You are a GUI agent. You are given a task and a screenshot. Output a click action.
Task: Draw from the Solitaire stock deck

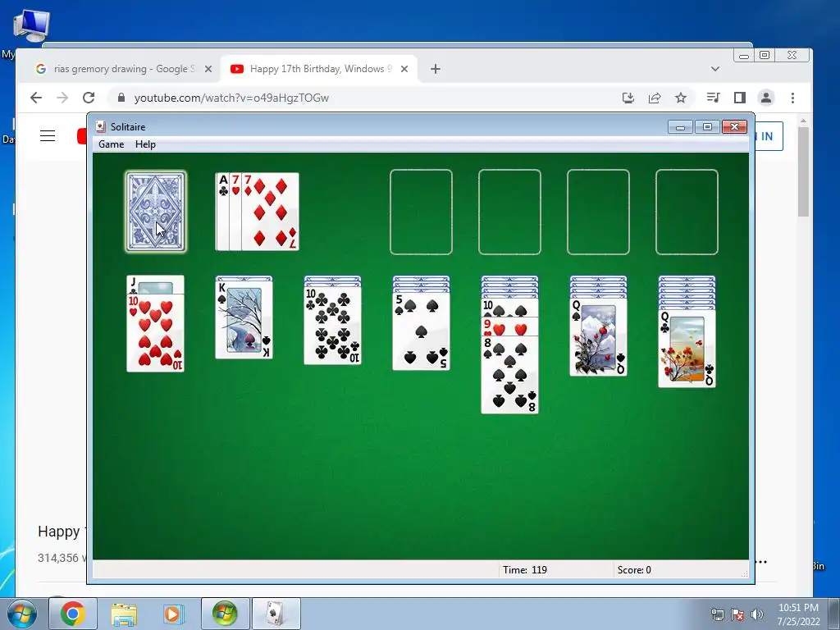click(x=155, y=212)
